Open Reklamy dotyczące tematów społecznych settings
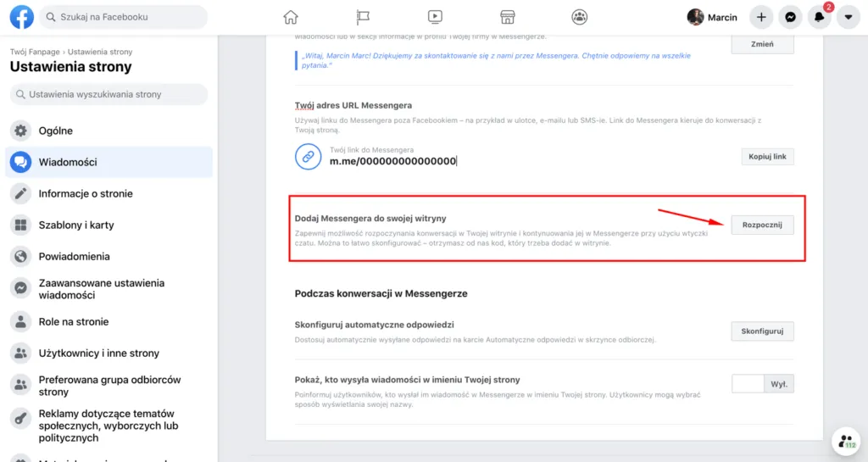The width and height of the screenshot is (868, 462). pyautogui.click(x=109, y=426)
